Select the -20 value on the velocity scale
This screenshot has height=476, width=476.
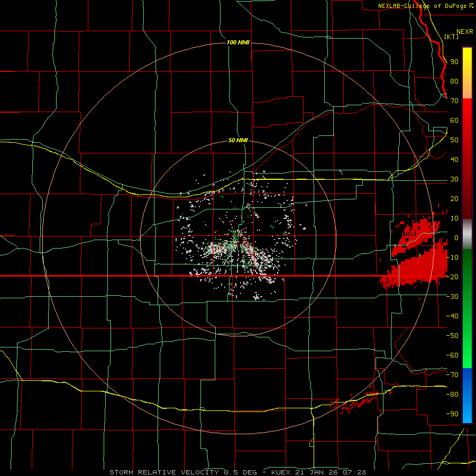pyautogui.click(x=452, y=277)
